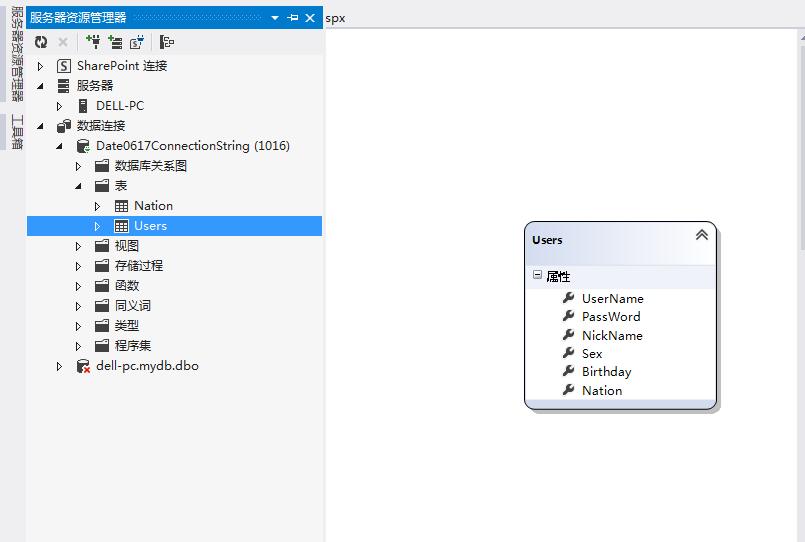This screenshot has height=542, width=805.
Task: Expand the 类型 folder
Action: 79,326
